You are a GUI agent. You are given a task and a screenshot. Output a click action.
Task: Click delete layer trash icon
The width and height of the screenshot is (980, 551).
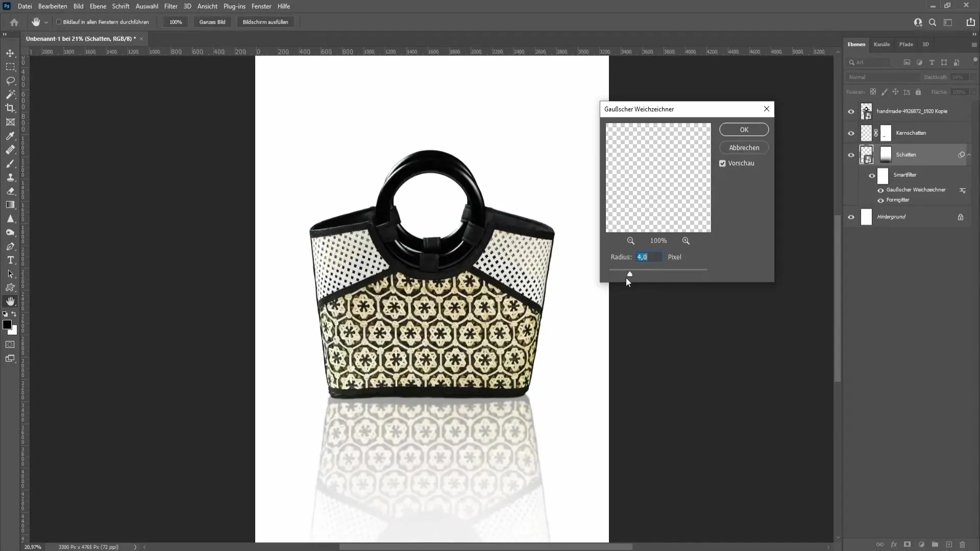coord(962,544)
